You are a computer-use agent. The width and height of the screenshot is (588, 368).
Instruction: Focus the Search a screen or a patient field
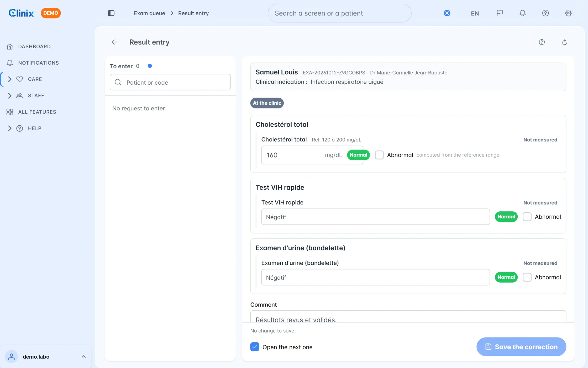coord(339,13)
